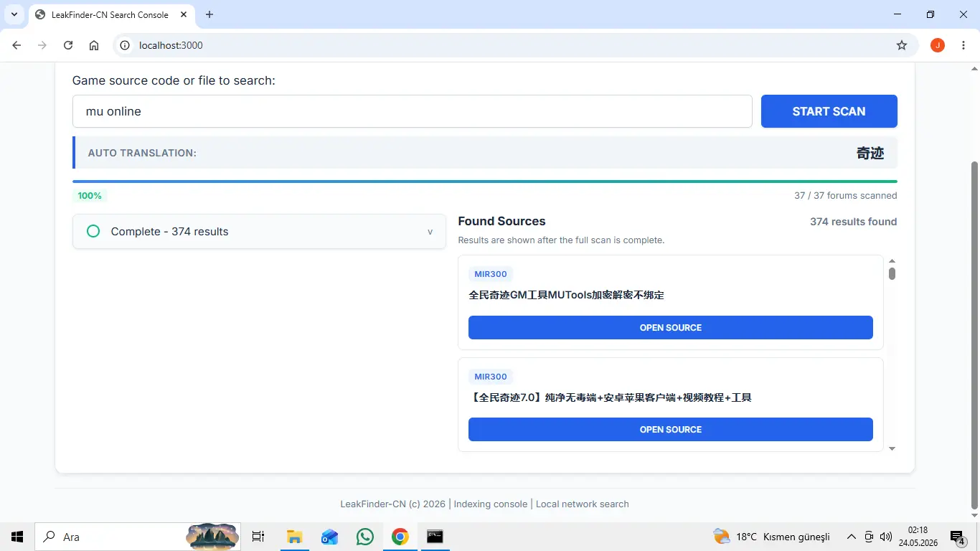Click the scan progress bar
This screenshot has width=980, height=551.
[485, 182]
